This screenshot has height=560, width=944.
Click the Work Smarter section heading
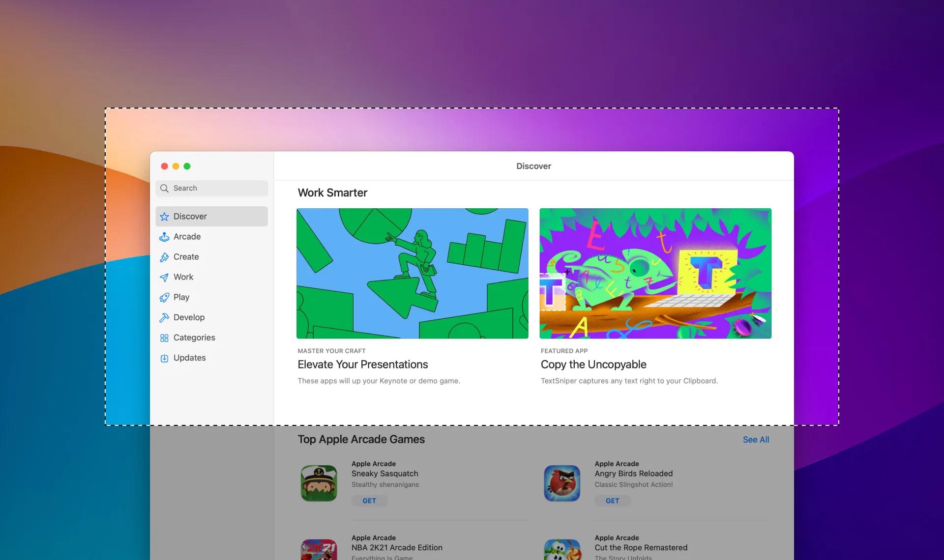[x=332, y=193]
